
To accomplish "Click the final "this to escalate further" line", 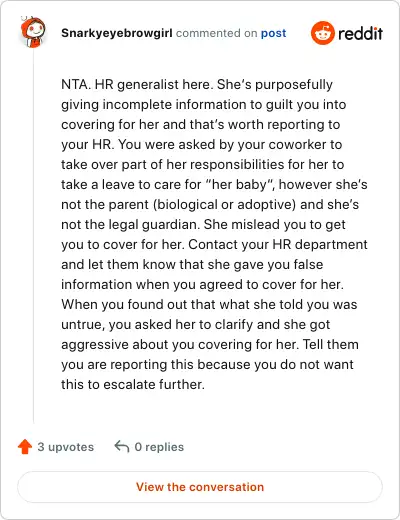I will tap(133, 384).
